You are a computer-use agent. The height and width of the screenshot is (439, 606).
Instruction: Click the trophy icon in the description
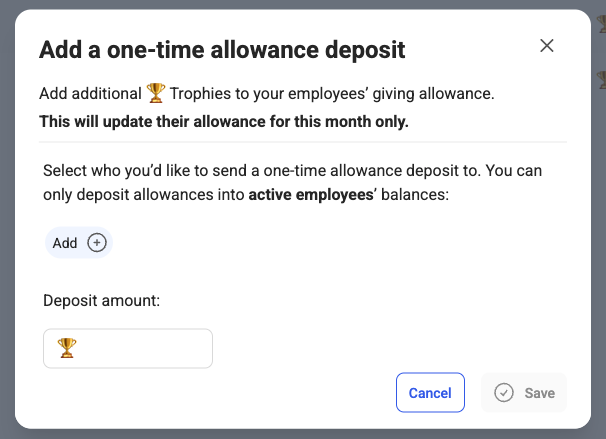(x=156, y=93)
